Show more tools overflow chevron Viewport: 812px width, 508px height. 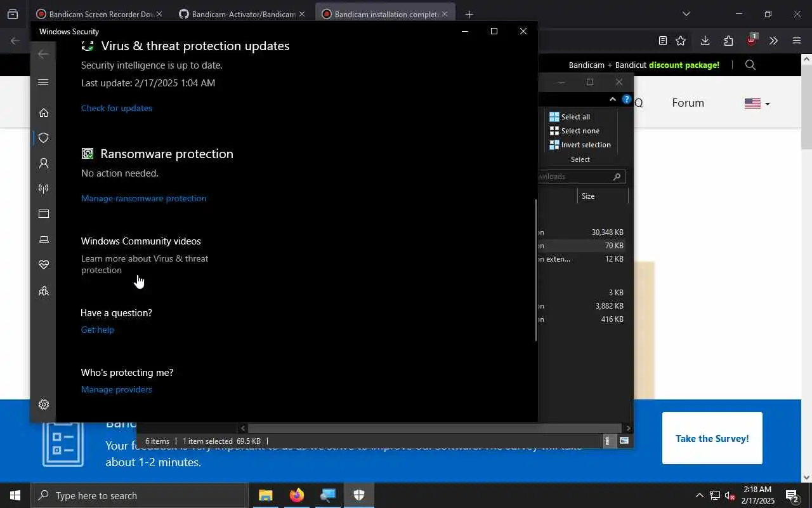click(x=773, y=41)
